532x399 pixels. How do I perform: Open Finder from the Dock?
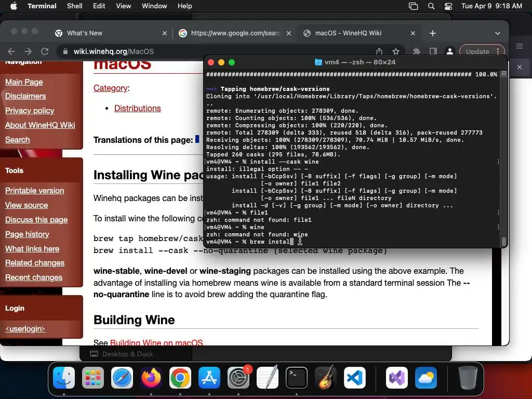(64, 378)
